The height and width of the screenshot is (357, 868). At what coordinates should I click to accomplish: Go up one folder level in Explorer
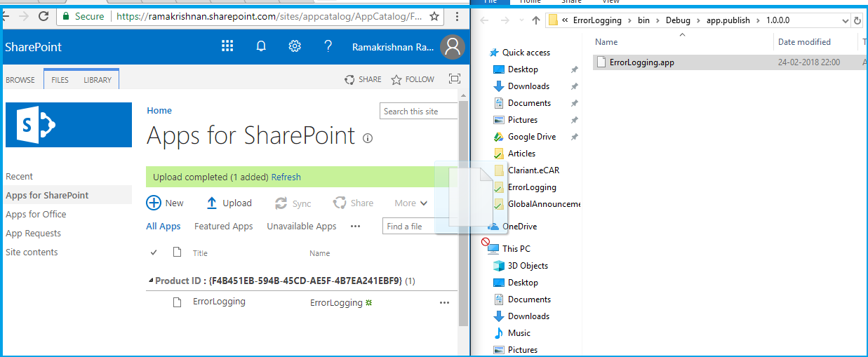536,20
